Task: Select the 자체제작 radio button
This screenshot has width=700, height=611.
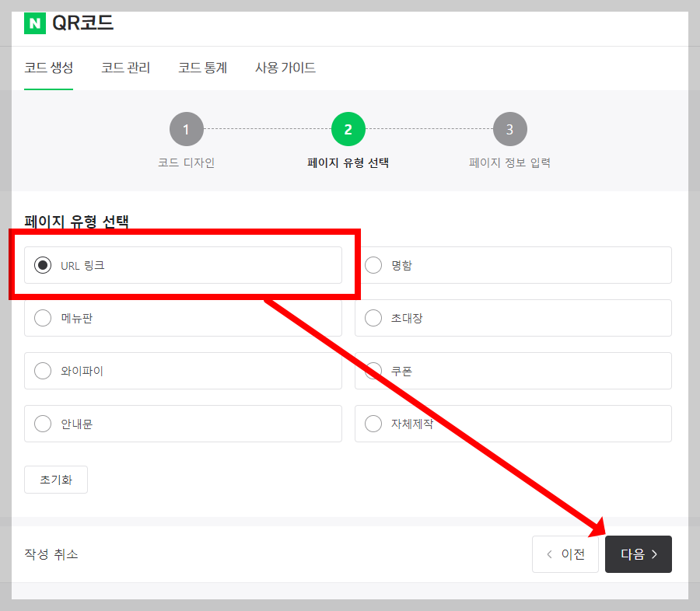Action: click(373, 424)
